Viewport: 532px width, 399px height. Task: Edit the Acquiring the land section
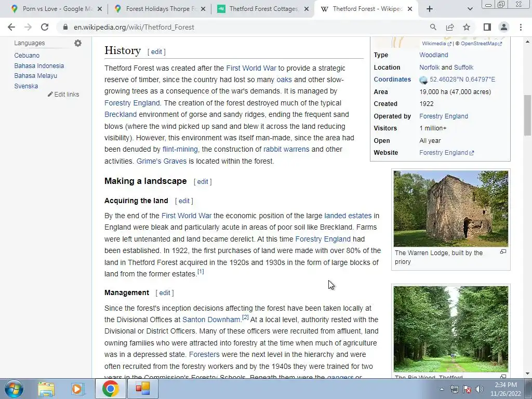184,201
